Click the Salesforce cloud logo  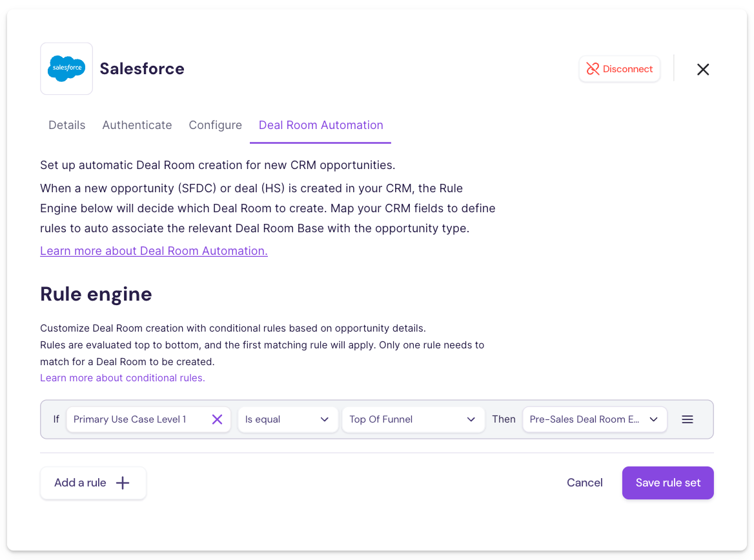click(x=66, y=68)
